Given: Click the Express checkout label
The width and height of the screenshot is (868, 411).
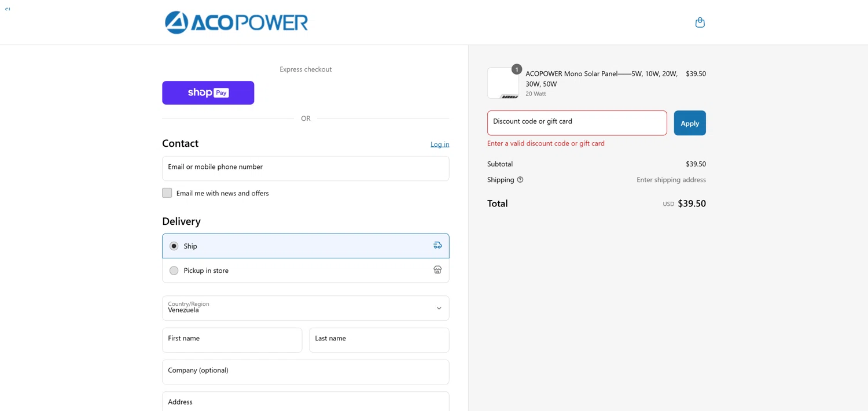Looking at the screenshot, I should coord(306,69).
